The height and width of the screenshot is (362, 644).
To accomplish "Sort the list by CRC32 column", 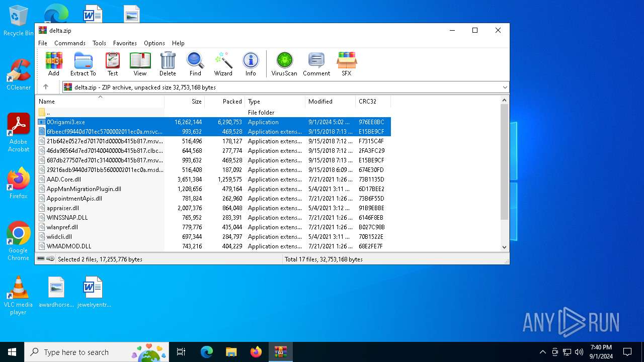I will pos(373,101).
